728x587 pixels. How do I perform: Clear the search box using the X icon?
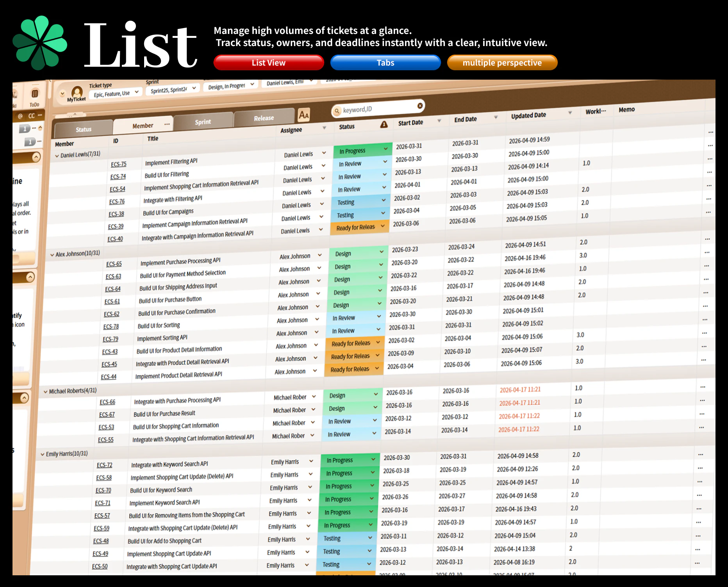click(x=420, y=105)
